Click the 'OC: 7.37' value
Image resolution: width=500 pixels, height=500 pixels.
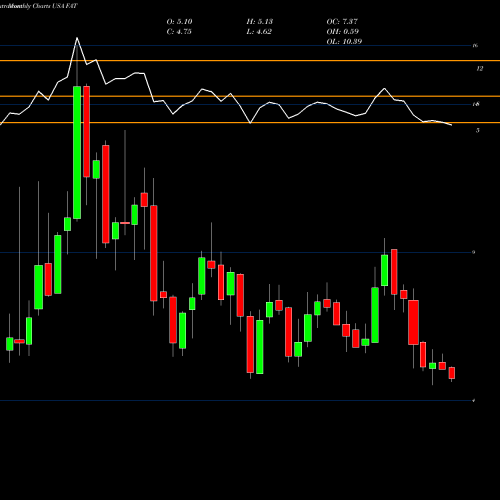click(342, 22)
